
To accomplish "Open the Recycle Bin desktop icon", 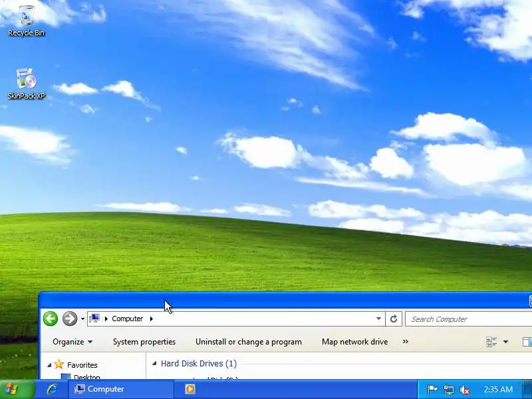I will coord(27,21).
